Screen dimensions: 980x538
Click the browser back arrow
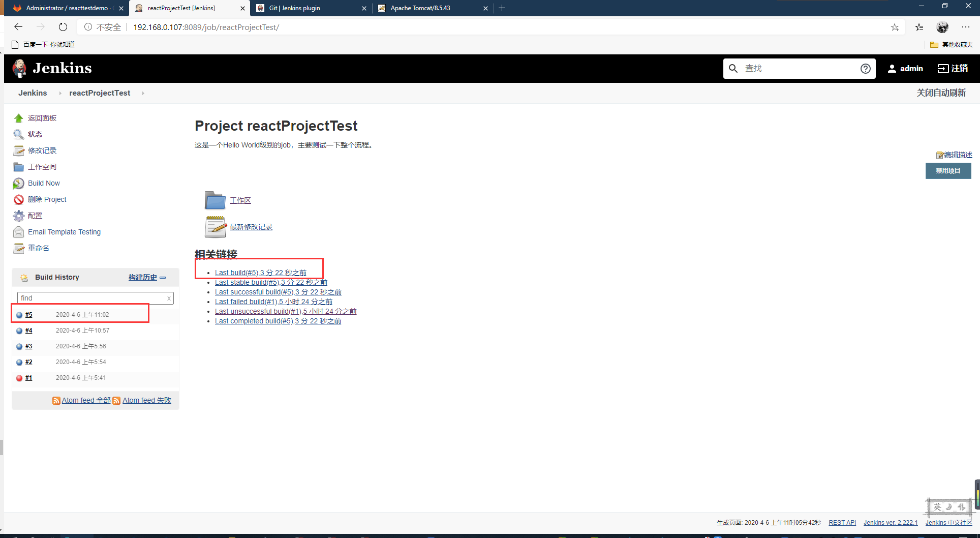pyautogui.click(x=18, y=27)
